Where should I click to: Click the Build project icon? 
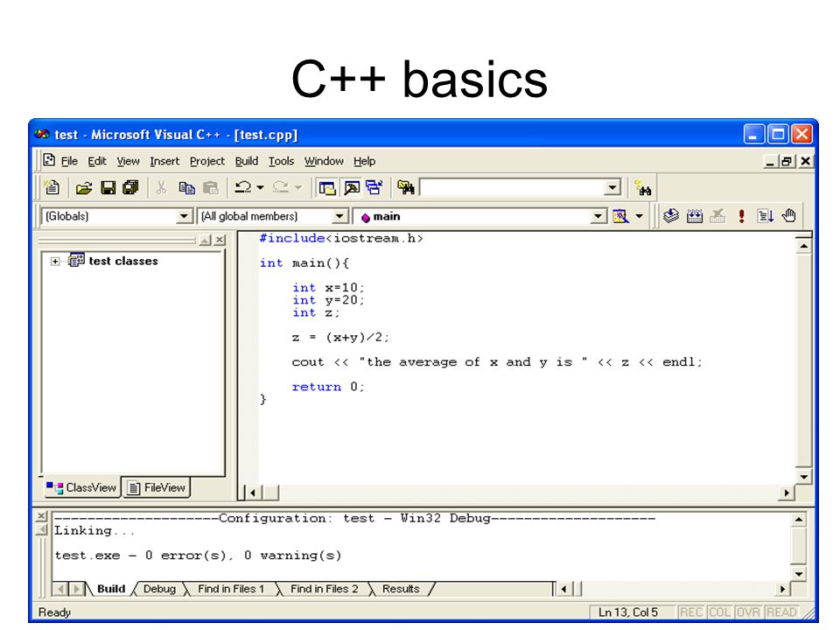695,216
